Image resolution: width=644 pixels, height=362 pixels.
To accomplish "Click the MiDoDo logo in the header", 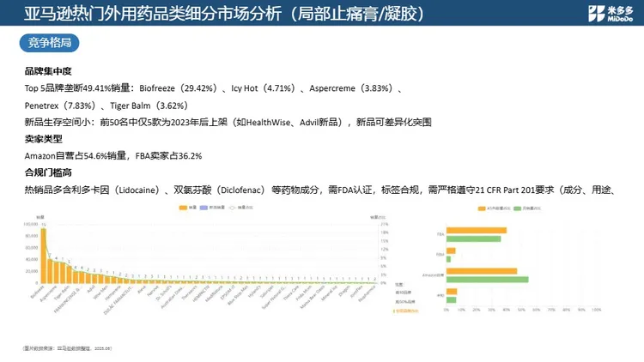I will [611, 13].
